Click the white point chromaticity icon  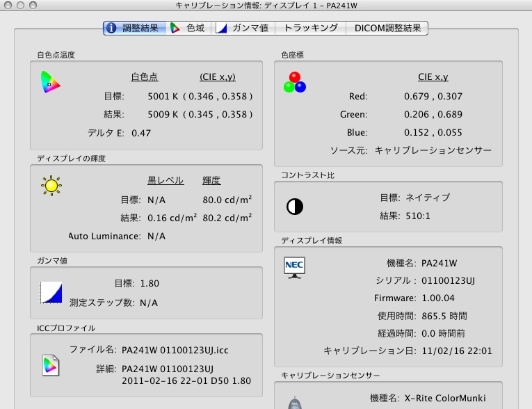[x=50, y=83]
